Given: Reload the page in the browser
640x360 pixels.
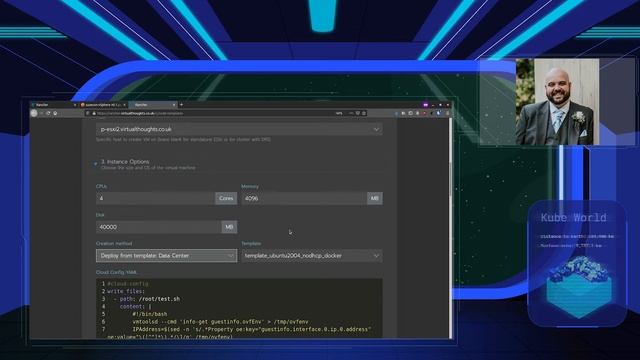Looking at the screenshot, I should tap(48, 113).
